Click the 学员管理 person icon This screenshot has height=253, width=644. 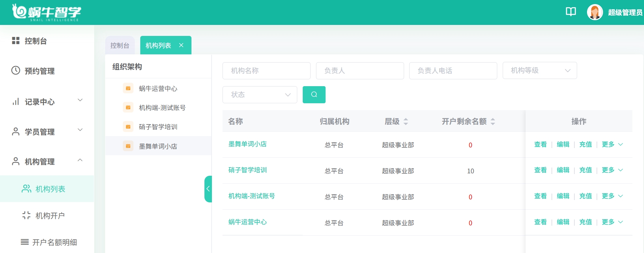pyautogui.click(x=16, y=132)
